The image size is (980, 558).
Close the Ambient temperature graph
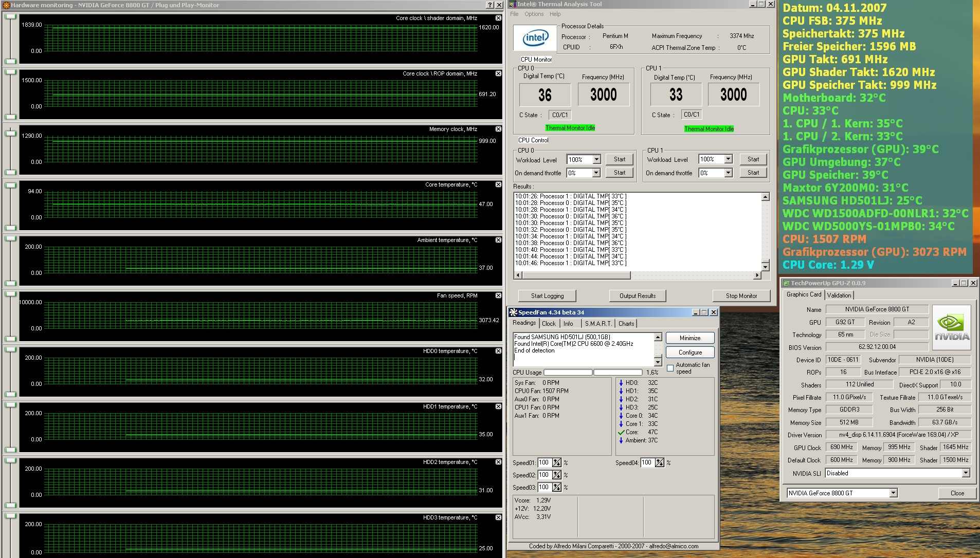click(x=498, y=240)
